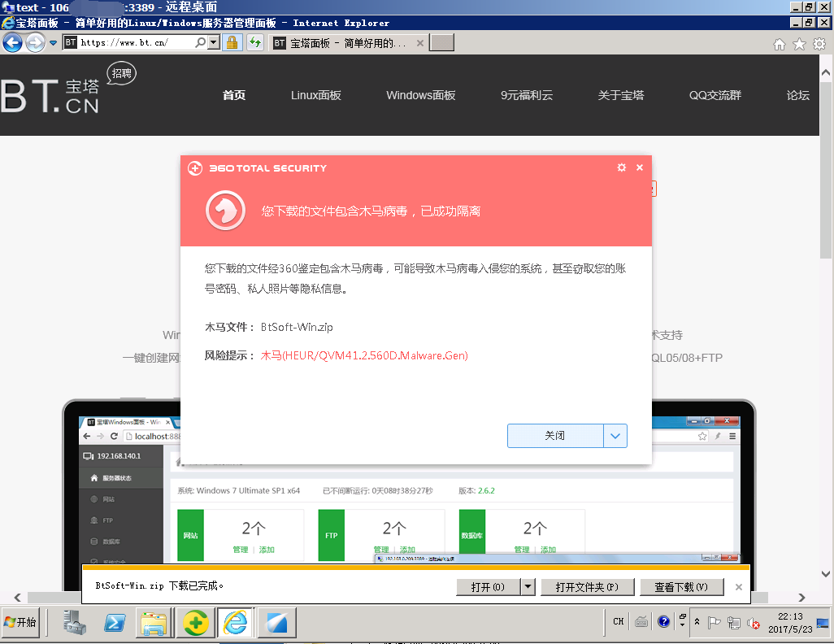
Task: Click the red HEUR/QVM41.2.560D.Malware.Gen risk text
Action: point(364,355)
